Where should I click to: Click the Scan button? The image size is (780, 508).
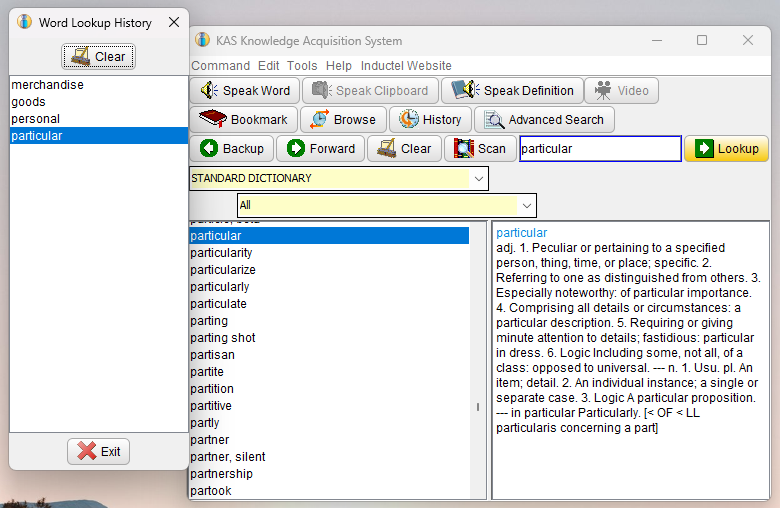click(x=480, y=148)
